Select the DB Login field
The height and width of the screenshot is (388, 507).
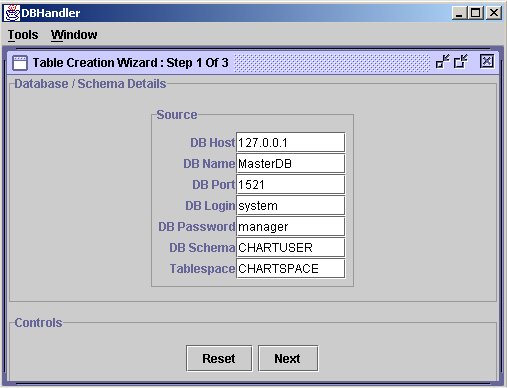(x=291, y=205)
